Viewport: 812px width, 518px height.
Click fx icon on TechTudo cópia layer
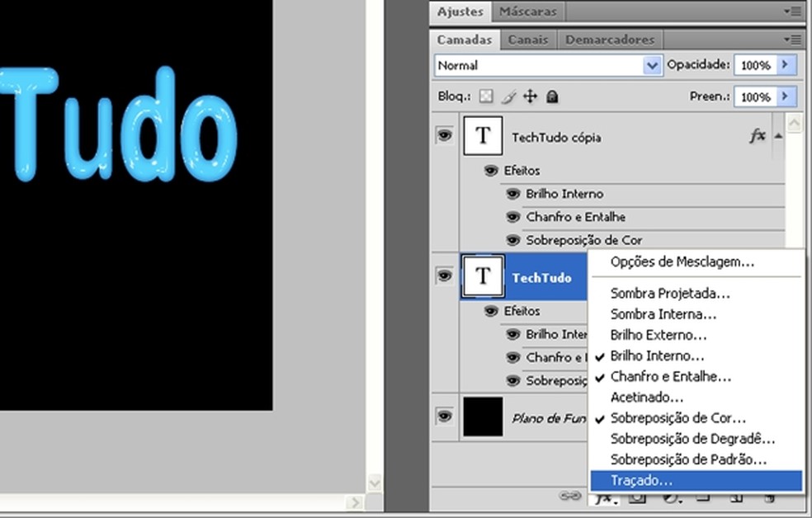(757, 137)
